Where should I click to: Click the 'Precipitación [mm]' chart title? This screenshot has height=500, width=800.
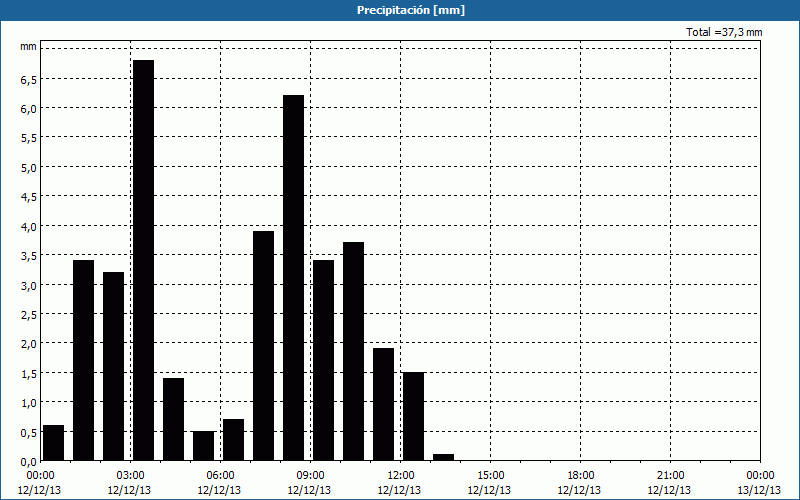pos(411,10)
